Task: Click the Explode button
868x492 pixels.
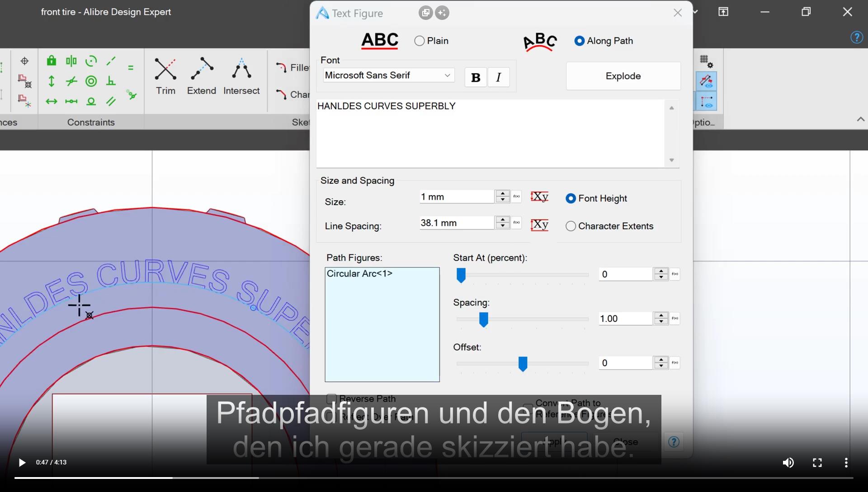Action: [623, 76]
